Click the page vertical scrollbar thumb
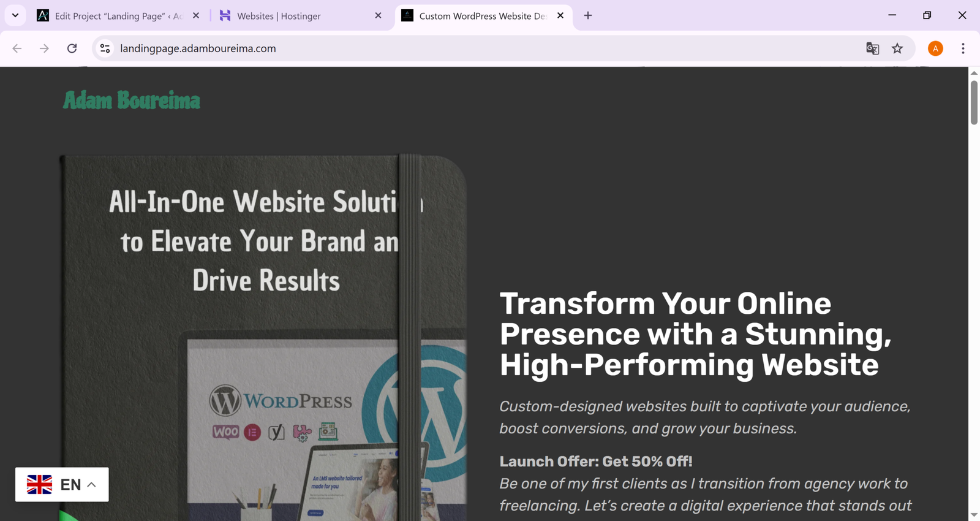The image size is (980, 521). point(974,102)
